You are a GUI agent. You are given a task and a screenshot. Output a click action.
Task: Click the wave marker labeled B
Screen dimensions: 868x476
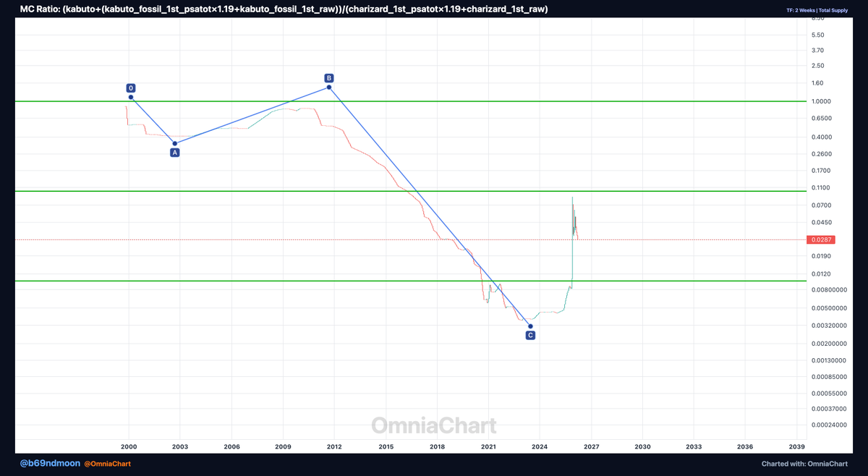[329, 78]
